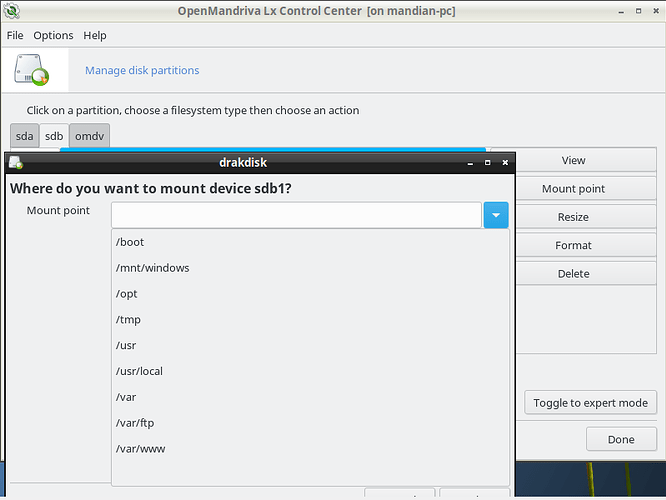Select /opt from the mount point list
This screenshot has height=500, width=666.
click(310, 294)
